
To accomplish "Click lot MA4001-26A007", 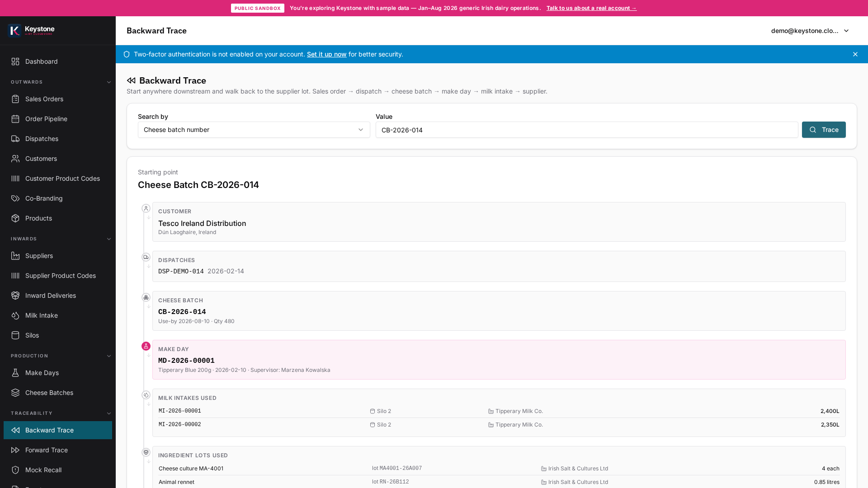I will coord(397,469).
